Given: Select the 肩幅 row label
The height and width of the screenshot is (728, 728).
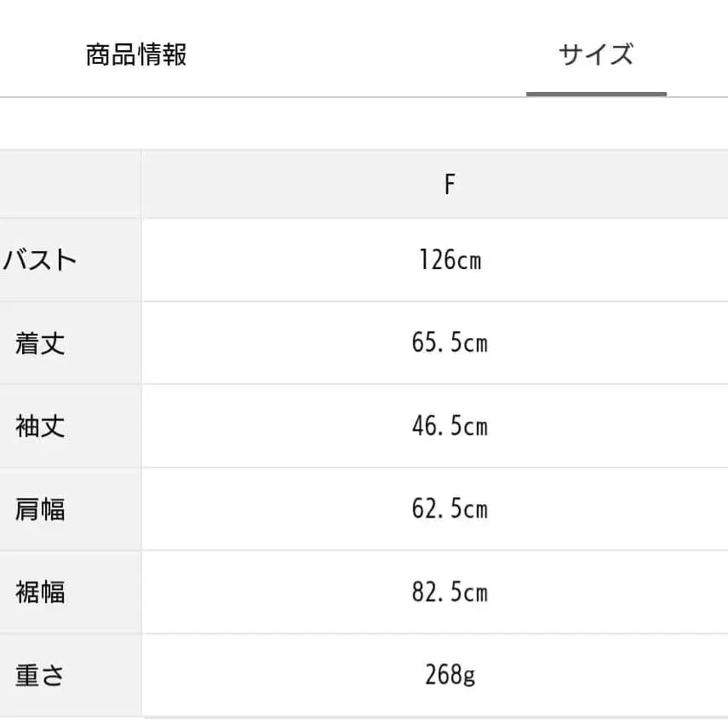Looking at the screenshot, I should (x=38, y=509).
